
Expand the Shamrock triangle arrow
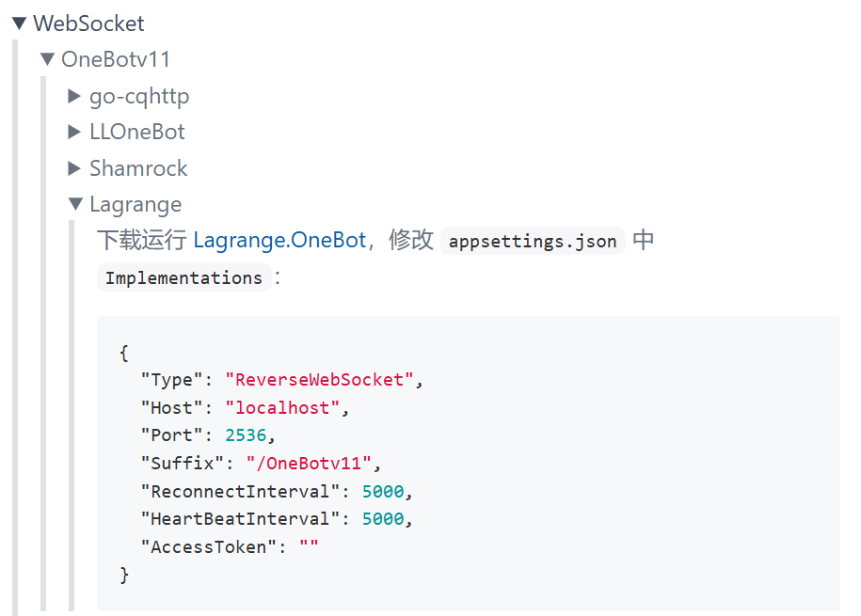[75, 168]
